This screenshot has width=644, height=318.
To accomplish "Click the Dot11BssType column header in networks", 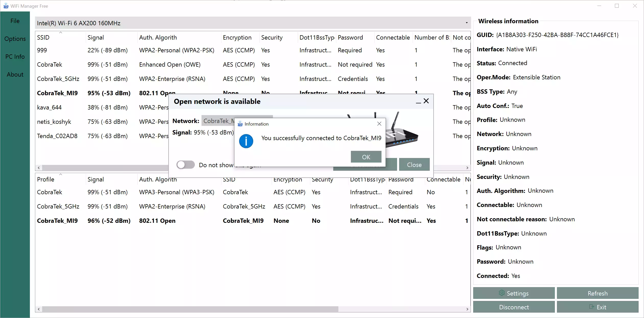I will pos(317,38).
